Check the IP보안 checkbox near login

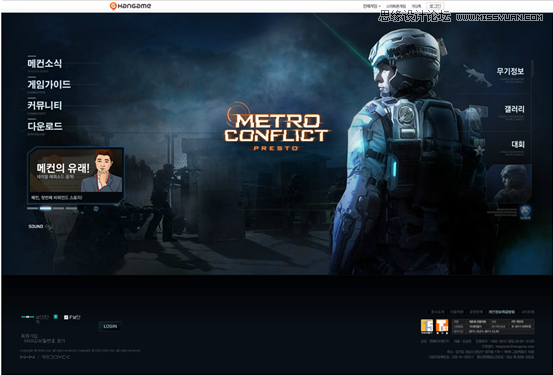pyautogui.click(x=66, y=317)
